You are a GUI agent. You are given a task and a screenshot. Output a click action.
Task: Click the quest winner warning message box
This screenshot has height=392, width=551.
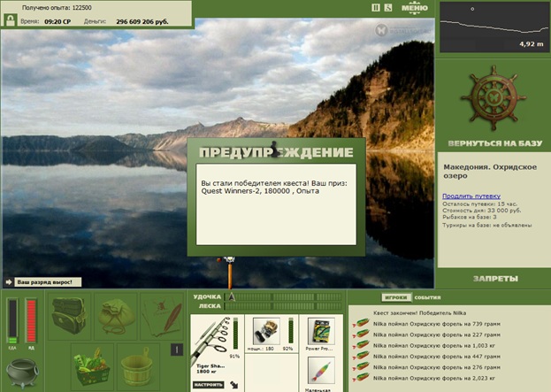click(276, 204)
